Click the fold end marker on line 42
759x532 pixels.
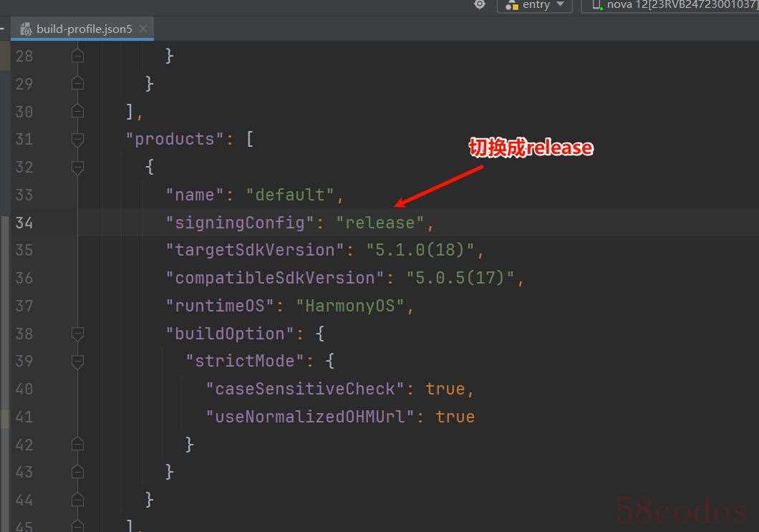point(77,445)
